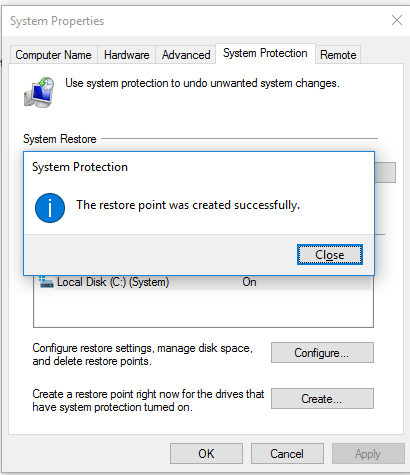The width and height of the screenshot is (410, 475).
Task: Go to the Advanced tab
Action: pos(186,55)
